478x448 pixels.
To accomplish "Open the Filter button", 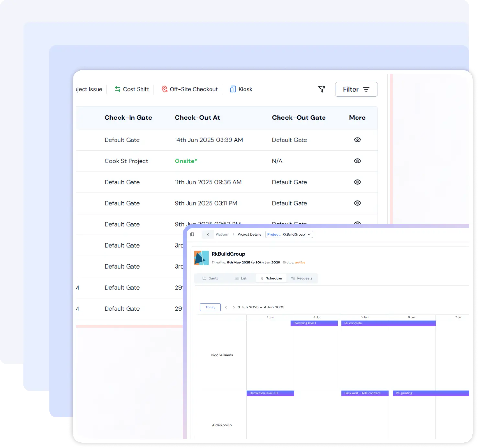I will tap(356, 89).
